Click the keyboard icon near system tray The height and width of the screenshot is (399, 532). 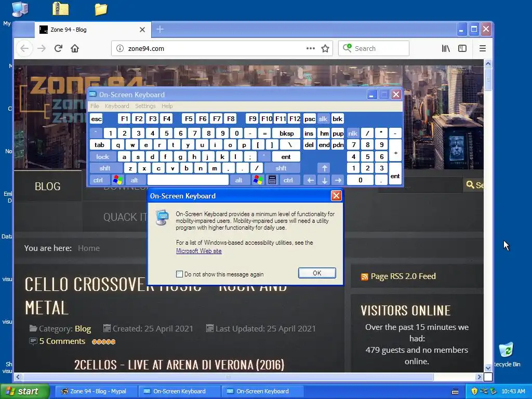point(455,392)
